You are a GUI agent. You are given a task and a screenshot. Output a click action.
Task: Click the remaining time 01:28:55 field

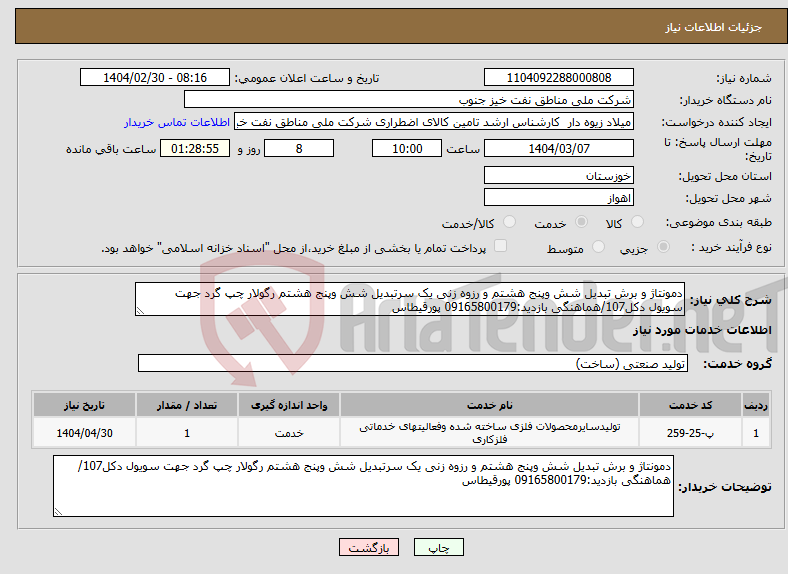pyautogui.click(x=194, y=148)
